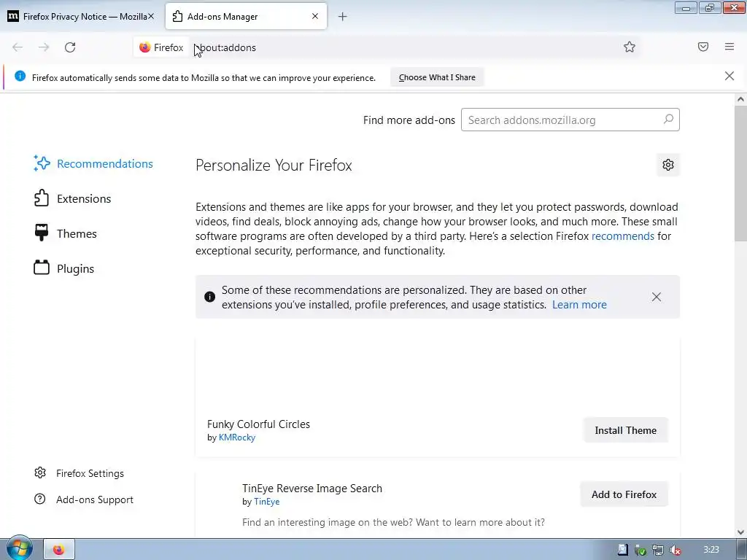
Task: Click the page scrollbar down arrow
Action: 740,532
